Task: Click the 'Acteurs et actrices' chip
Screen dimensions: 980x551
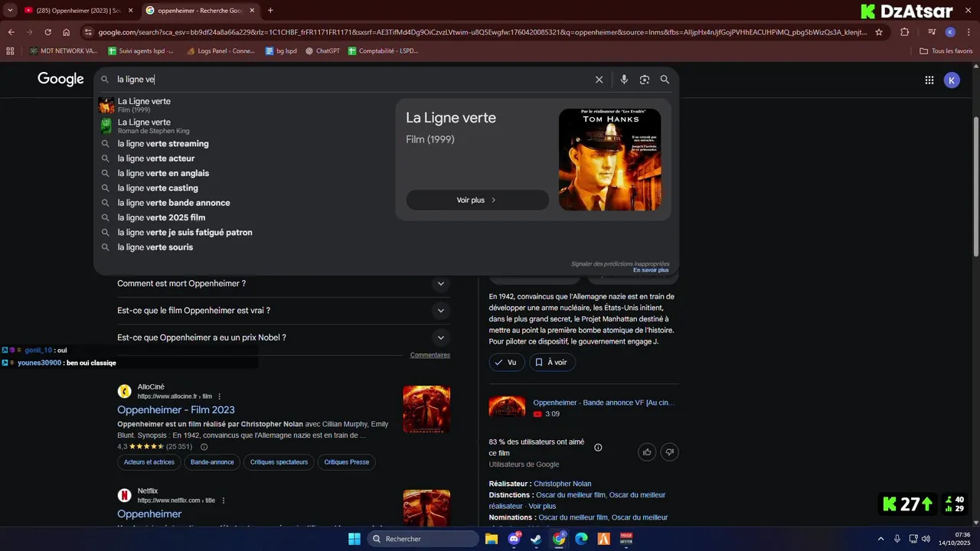Action: tap(149, 462)
